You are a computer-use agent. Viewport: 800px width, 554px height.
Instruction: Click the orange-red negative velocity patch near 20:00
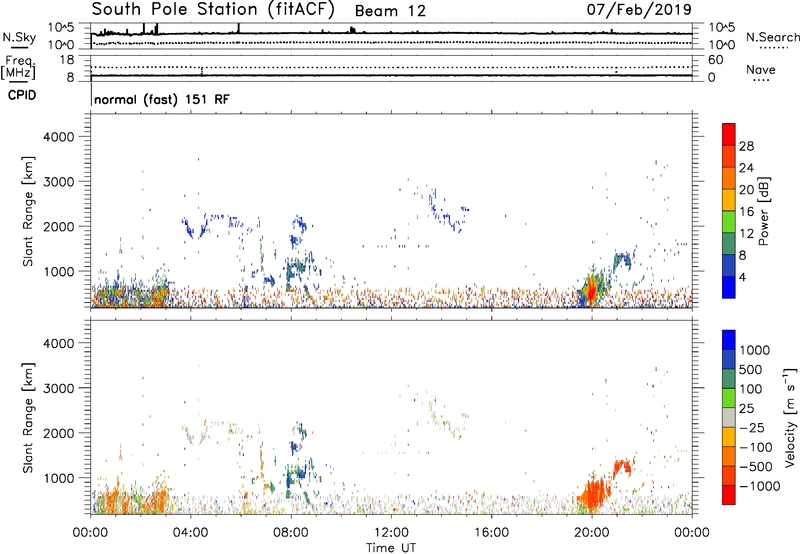pyautogui.click(x=594, y=493)
